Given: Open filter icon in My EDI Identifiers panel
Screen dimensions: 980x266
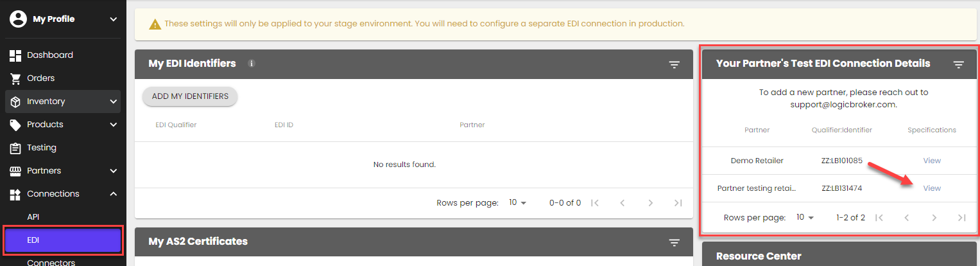Looking at the screenshot, I should (674, 64).
